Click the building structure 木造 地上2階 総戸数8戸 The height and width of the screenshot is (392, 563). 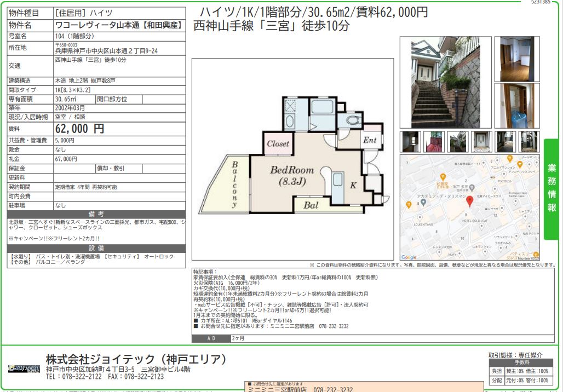pos(85,81)
